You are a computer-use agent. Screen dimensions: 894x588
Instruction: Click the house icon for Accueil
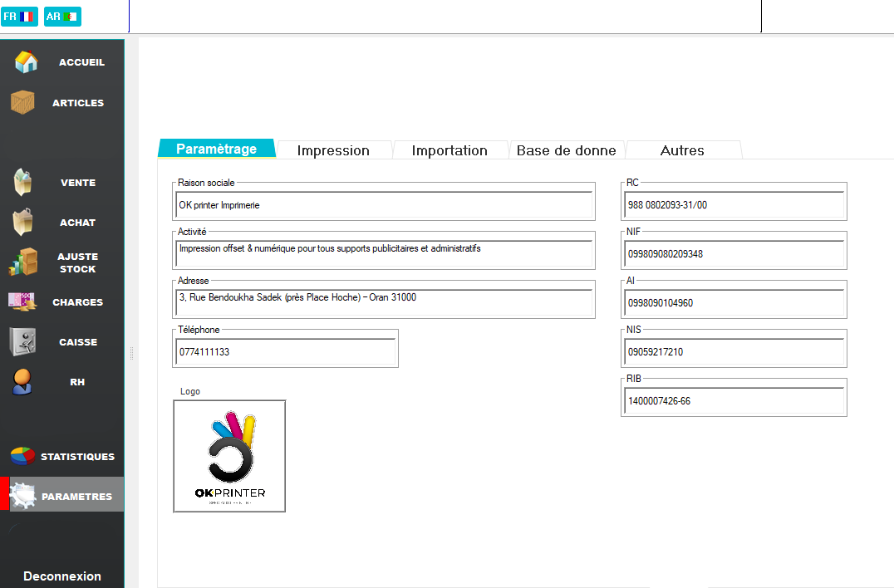(26, 62)
